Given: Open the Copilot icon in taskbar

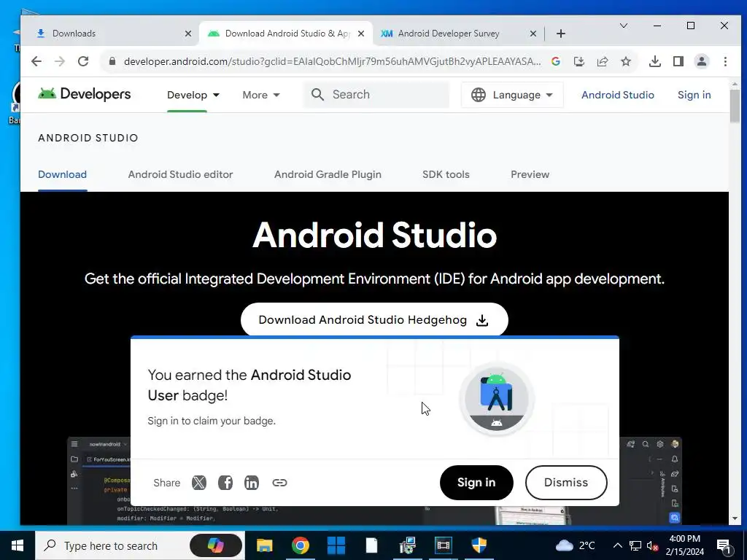Looking at the screenshot, I should 216,545.
